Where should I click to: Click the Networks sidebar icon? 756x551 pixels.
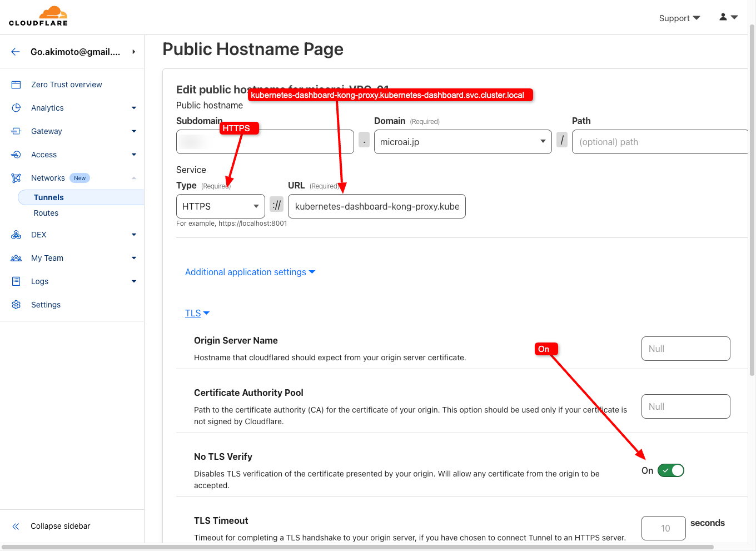[16, 178]
